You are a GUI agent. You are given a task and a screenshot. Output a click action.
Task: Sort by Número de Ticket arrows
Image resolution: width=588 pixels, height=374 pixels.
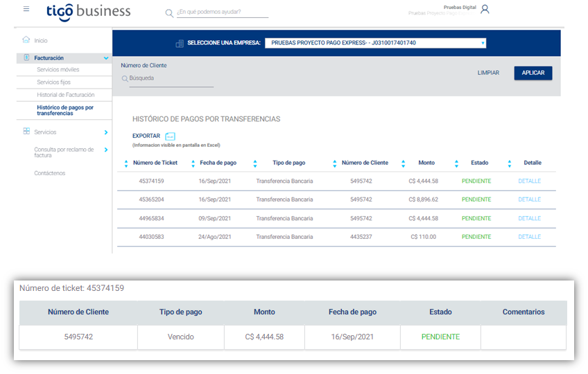click(x=126, y=163)
